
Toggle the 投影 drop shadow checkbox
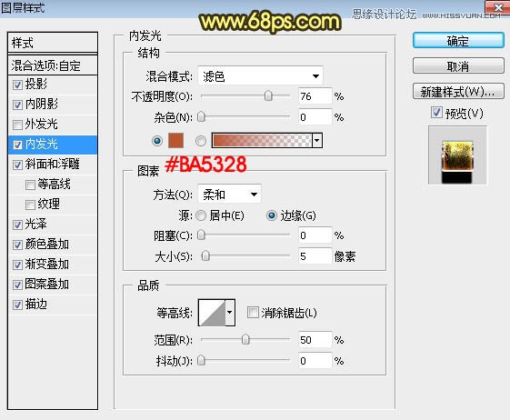pos(17,85)
